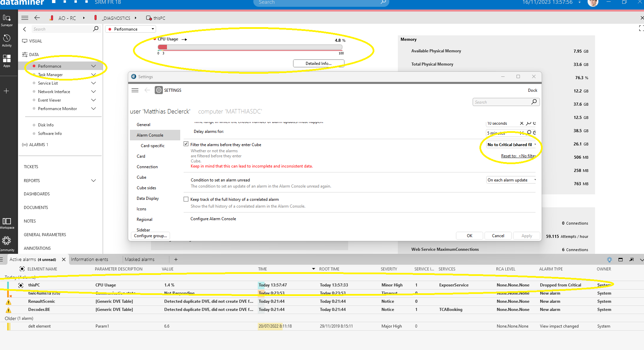The image size is (644, 350).
Task: Collapse the card side panel with left chevron
Action: click(x=24, y=29)
